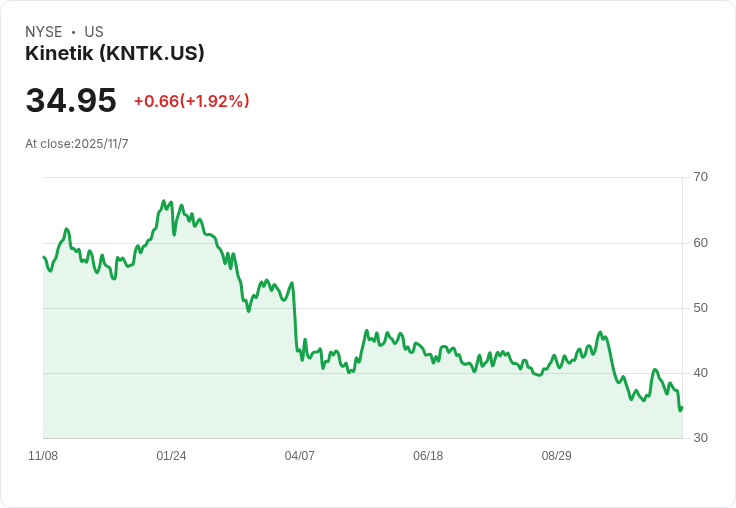This screenshot has height=508, width=736.
Task: Click the 70 value on y-axis
Action: [x=700, y=177]
